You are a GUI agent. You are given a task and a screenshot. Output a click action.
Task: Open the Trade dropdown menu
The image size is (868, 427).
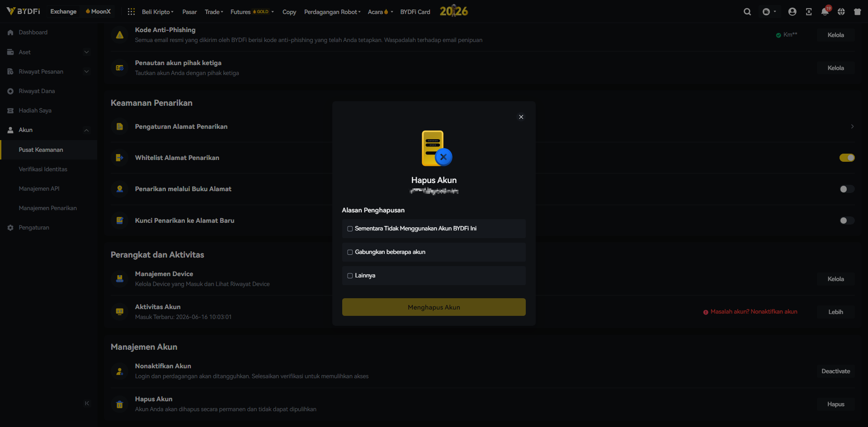(214, 12)
